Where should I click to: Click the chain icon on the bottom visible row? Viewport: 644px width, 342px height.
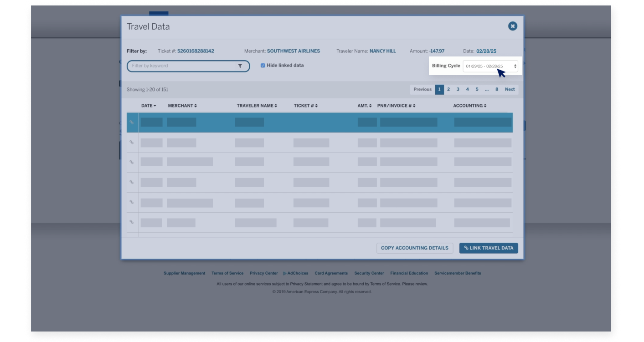132,222
